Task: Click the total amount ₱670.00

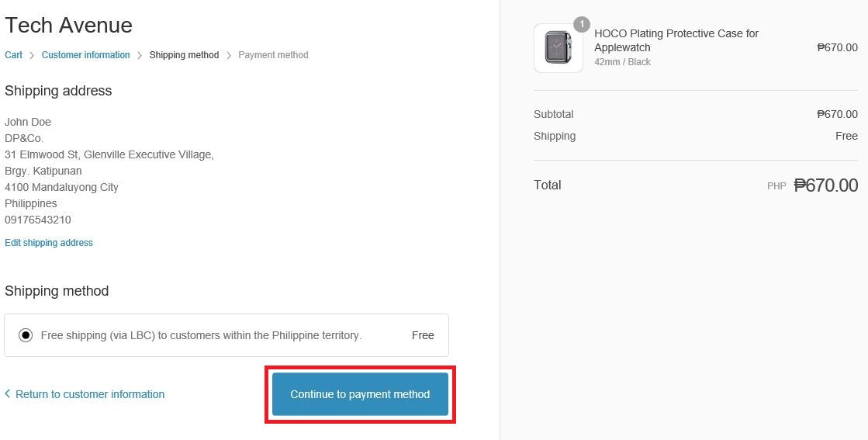Action: 825,185
